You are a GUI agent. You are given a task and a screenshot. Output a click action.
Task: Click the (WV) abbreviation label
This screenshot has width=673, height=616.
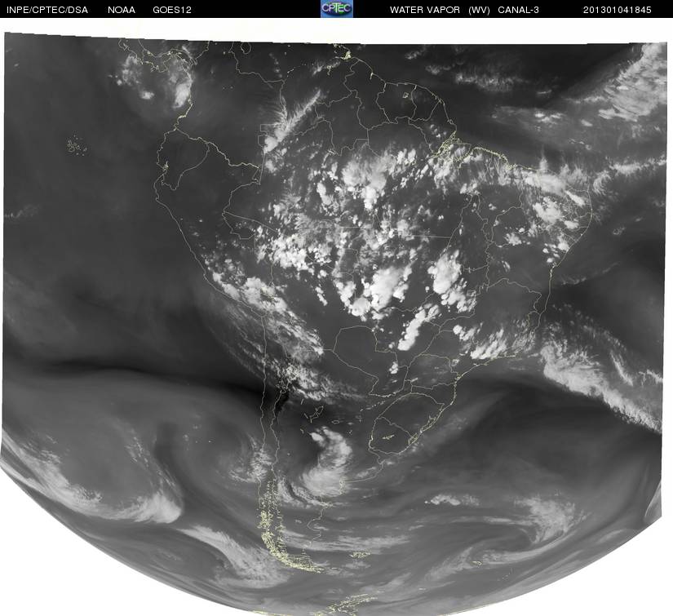(479, 10)
